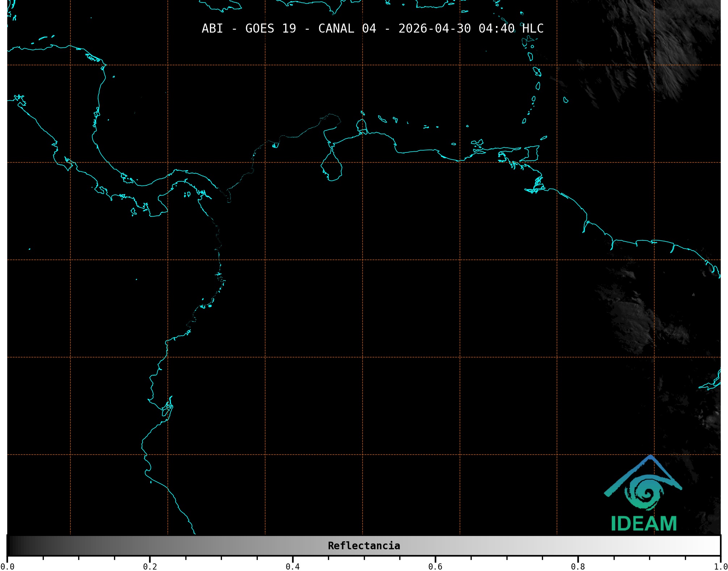Click the 'HLC' text in the title
The image size is (728, 571).
pyautogui.click(x=533, y=29)
